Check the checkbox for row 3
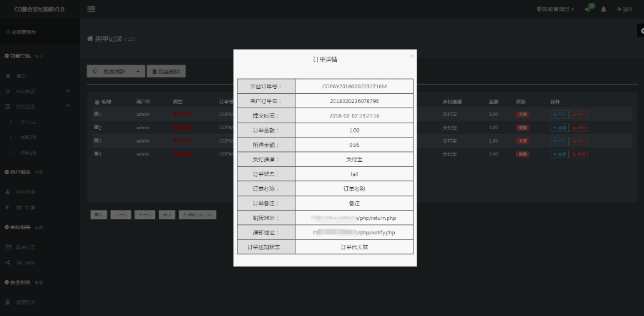The width and height of the screenshot is (644, 316). point(96,140)
